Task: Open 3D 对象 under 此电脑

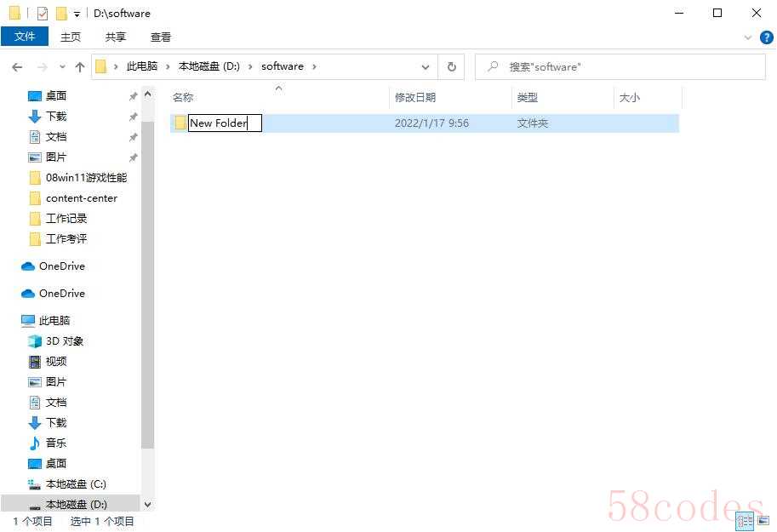Action: pos(65,341)
